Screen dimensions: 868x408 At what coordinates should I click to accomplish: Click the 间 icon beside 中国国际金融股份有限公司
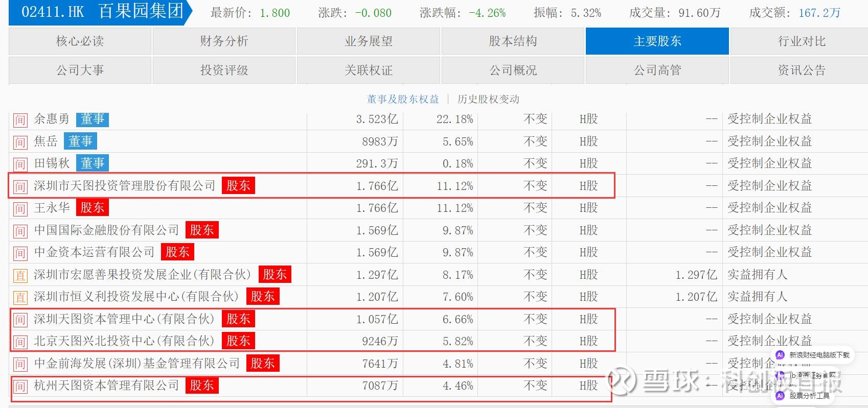pyautogui.click(x=20, y=231)
